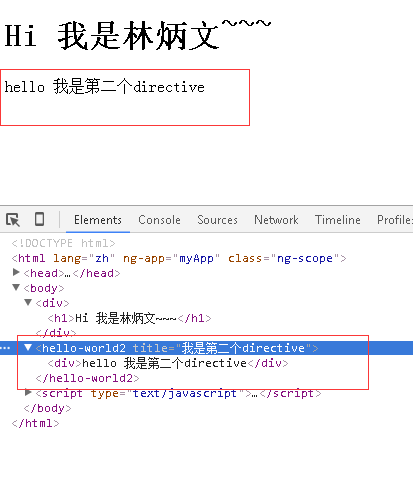
Task: Switch to the Console tab
Action: [x=159, y=220]
